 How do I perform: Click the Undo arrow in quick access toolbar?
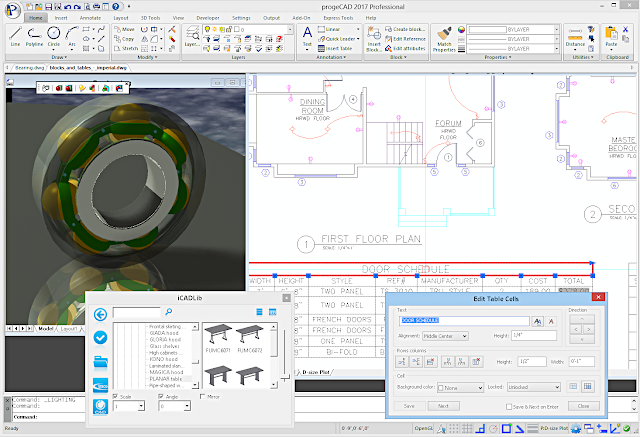tap(67, 7)
